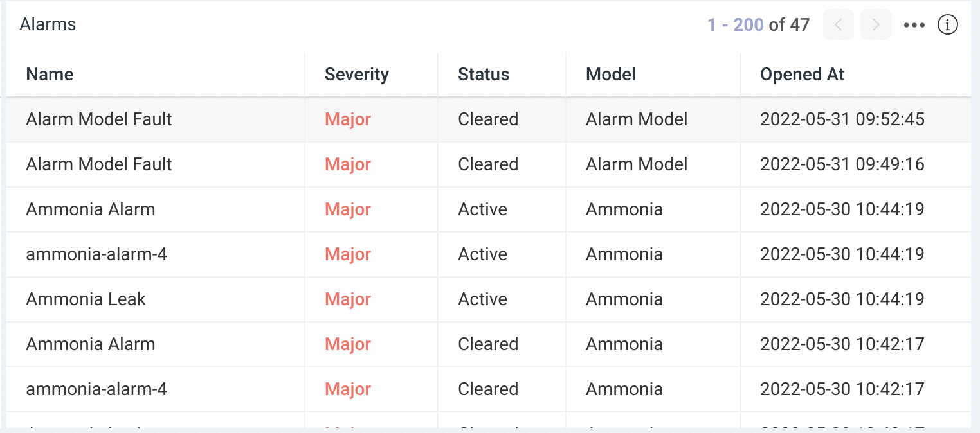Open the three-dot more options menu
980x433 pixels.
[914, 25]
